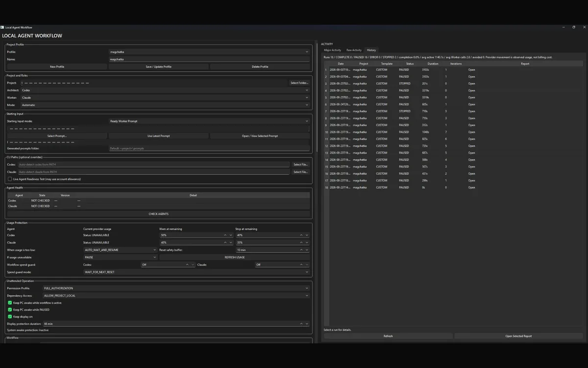Click the Duration column header in History

click(x=433, y=64)
